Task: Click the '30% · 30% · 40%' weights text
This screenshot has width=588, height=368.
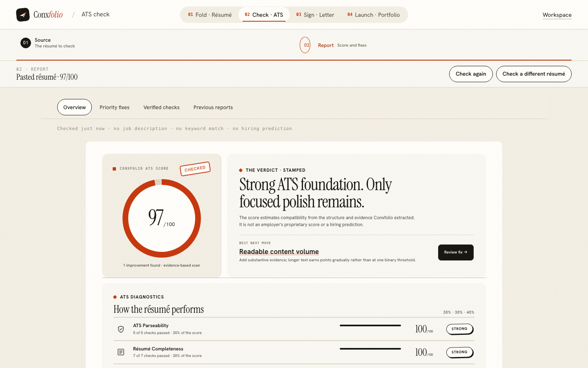Action: point(459,312)
